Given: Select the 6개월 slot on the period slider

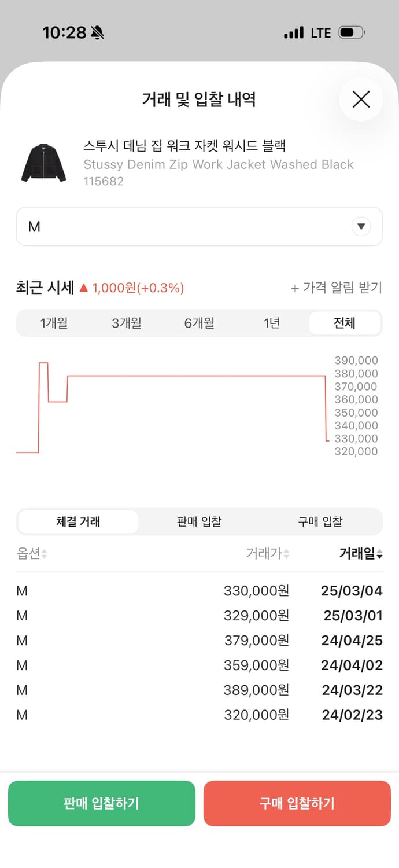Looking at the screenshot, I should click(199, 323).
